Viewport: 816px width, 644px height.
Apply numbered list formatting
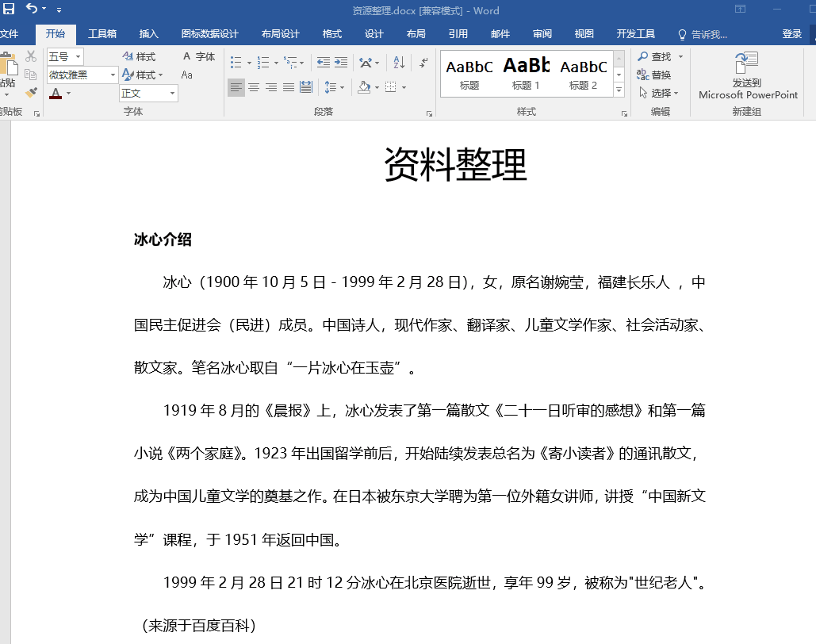coord(263,63)
